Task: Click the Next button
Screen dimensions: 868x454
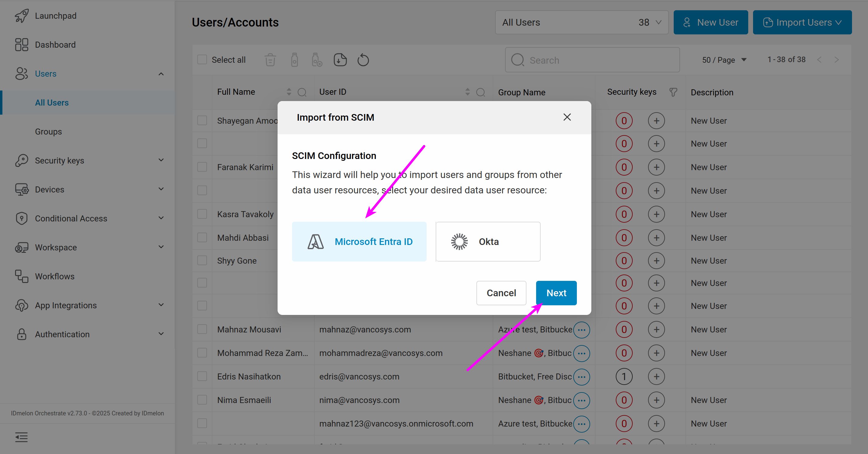Action: [x=556, y=293]
